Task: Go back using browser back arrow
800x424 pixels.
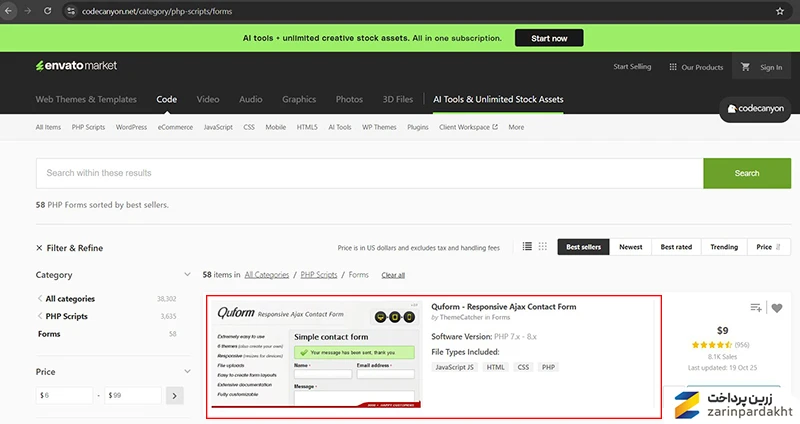Action: point(9,11)
